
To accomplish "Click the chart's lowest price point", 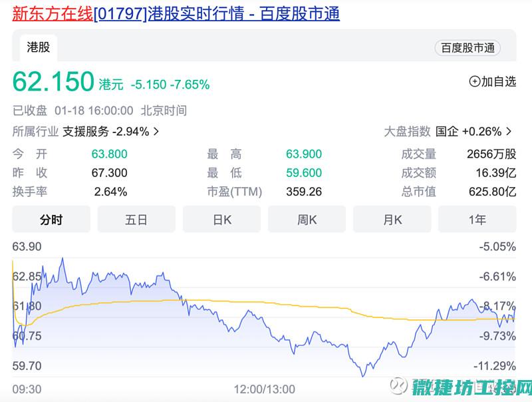I will tap(362, 376).
